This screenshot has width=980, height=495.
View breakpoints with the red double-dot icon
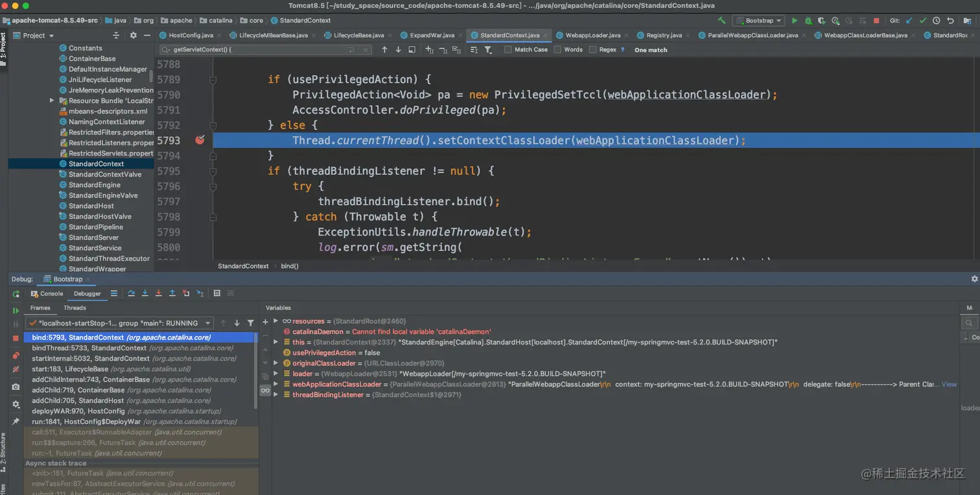click(x=16, y=356)
